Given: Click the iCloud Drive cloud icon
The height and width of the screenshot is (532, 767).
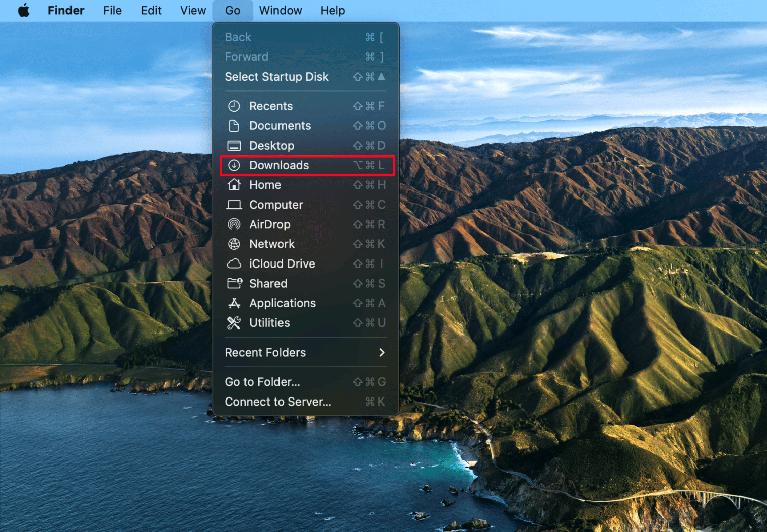Looking at the screenshot, I should (234, 263).
